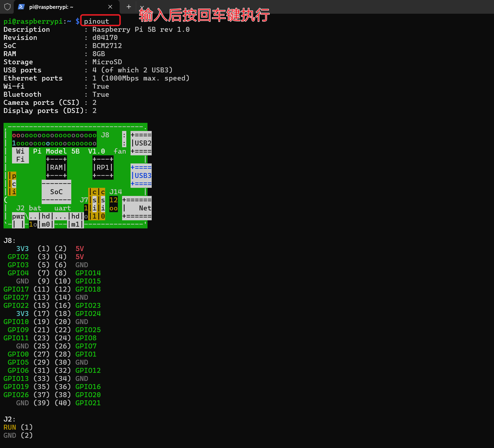
Task: Click the Wi Fi block in diagram
Action: pos(20,155)
